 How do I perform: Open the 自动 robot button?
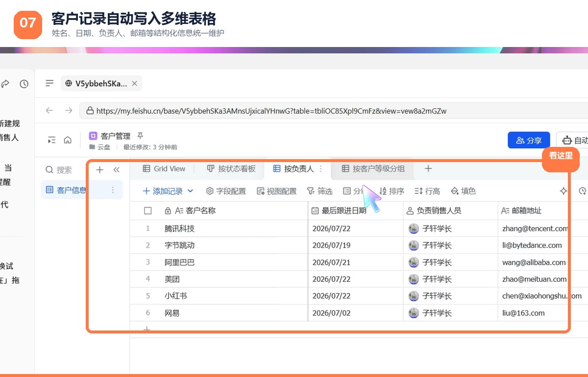coord(573,140)
